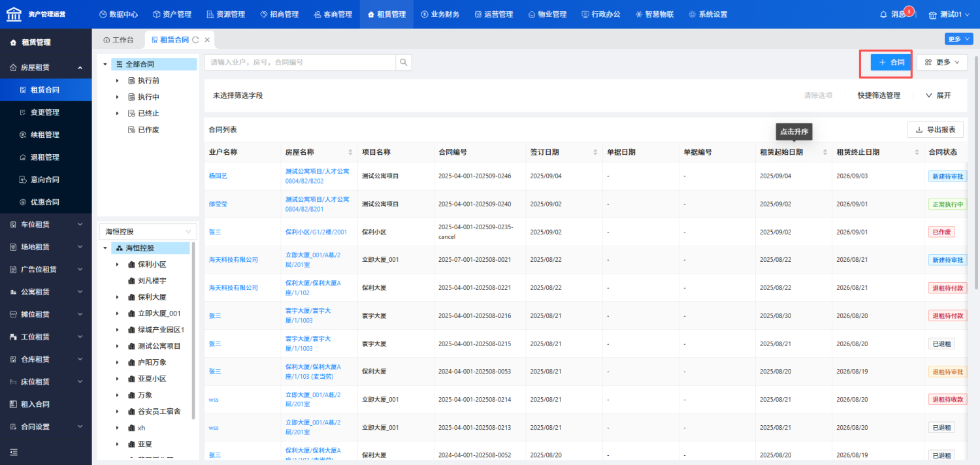980x465 pixels.
Task: Click the refresh icon on 租赁合同 tab
Action: [x=195, y=40]
